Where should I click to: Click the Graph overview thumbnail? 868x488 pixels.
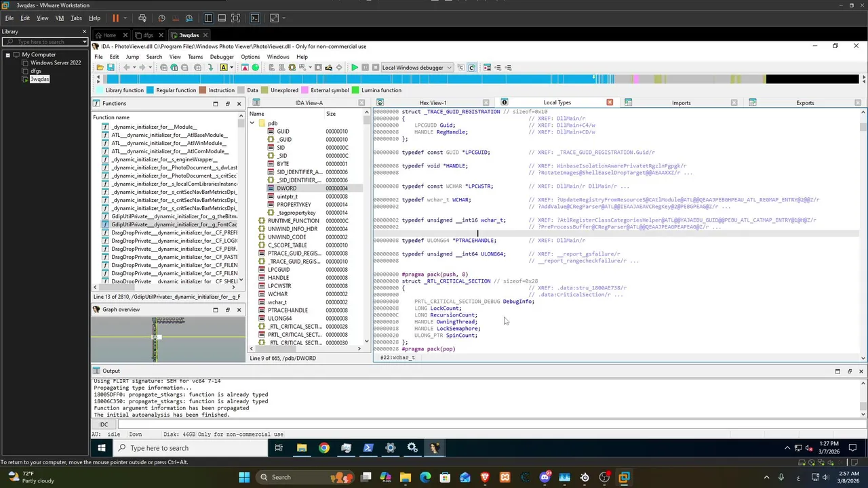coord(168,339)
